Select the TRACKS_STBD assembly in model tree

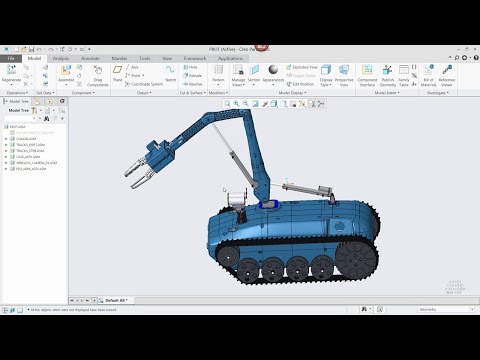click(x=30, y=151)
